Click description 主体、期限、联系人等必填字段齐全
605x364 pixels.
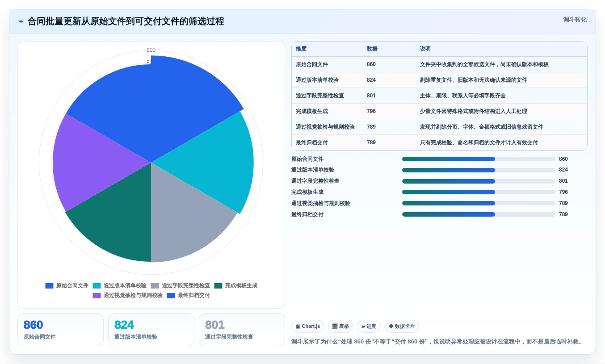click(x=462, y=96)
